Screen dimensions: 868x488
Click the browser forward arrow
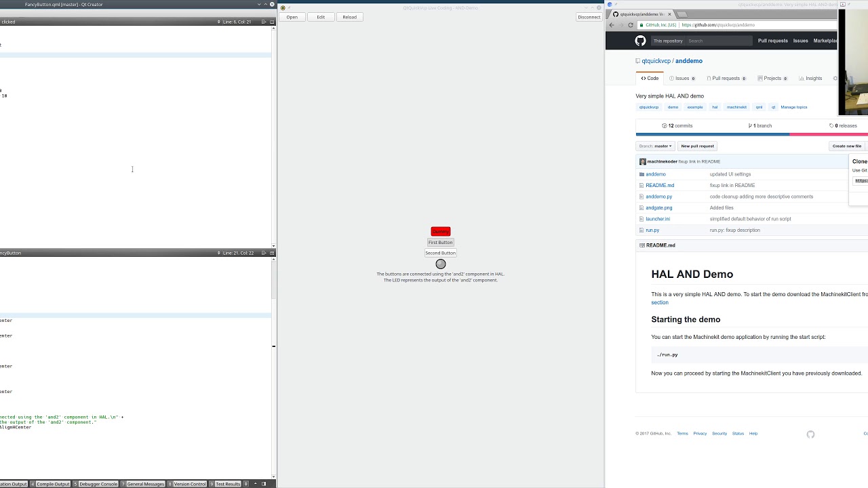pos(621,25)
